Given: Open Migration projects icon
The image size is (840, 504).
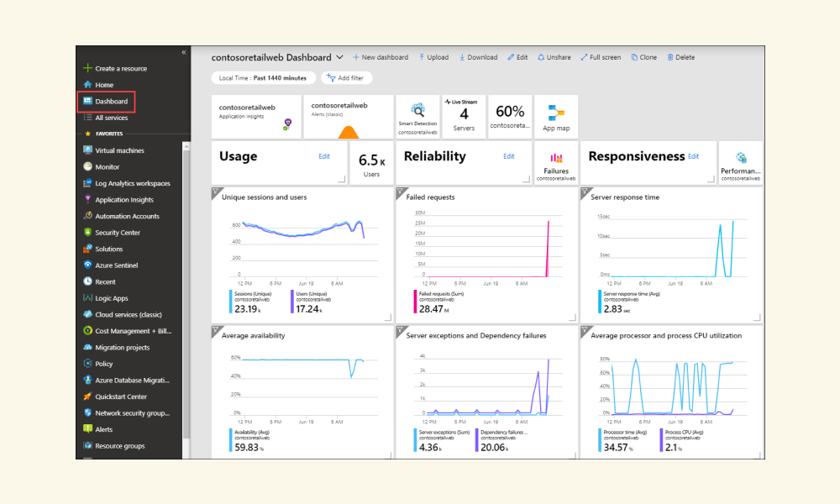Looking at the screenshot, I should click(88, 347).
